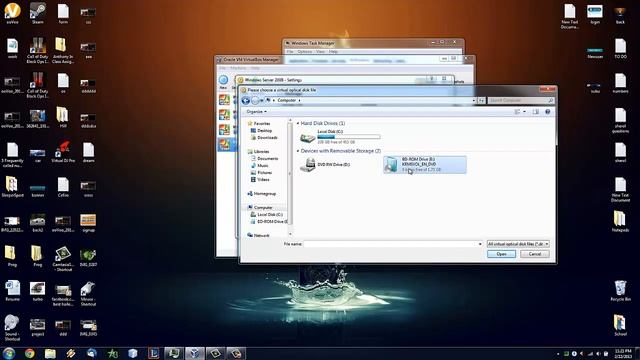Select SleeperSpent folder on desktop
Viewport: 640px width, 360px height.
click(x=12, y=187)
